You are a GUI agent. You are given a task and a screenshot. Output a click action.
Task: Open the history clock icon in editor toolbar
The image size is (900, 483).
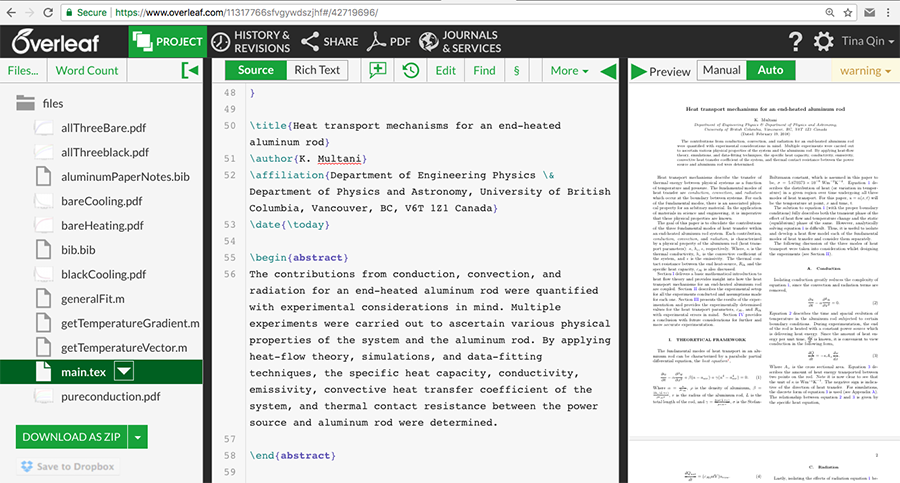coord(410,70)
